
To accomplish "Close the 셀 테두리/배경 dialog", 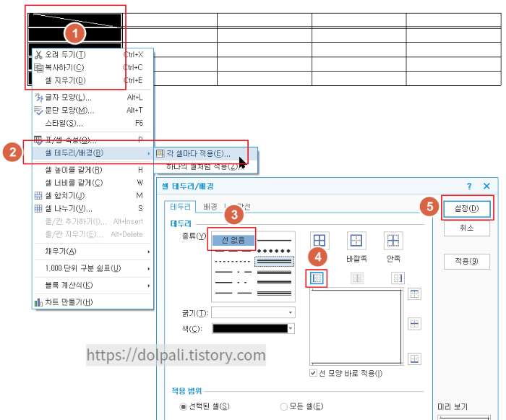I will click(x=486, y=187).
